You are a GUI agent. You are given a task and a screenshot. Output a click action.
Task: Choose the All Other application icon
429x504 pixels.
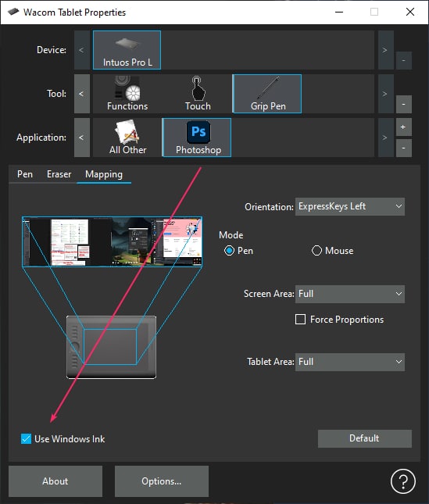click(127, 138)
